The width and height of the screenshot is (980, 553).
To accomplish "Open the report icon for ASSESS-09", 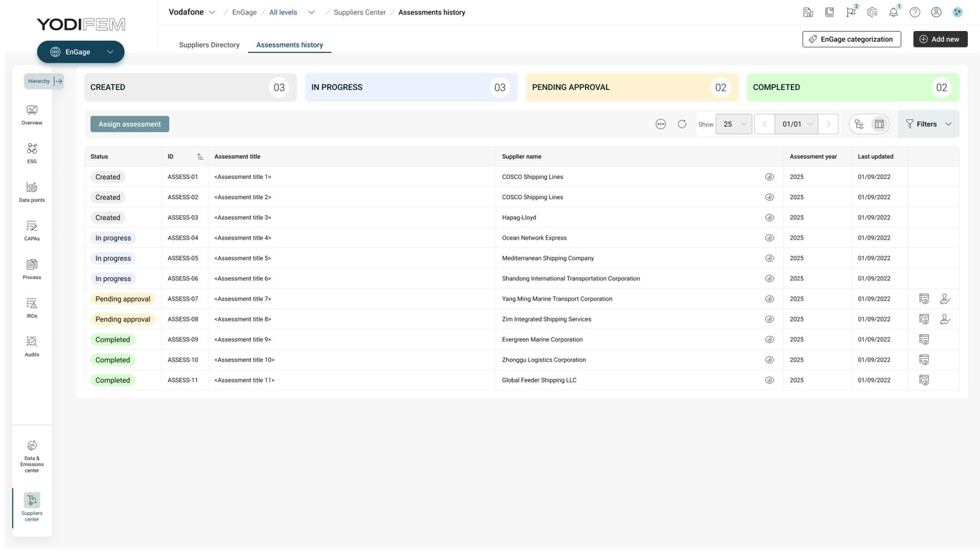I will 924,339.
